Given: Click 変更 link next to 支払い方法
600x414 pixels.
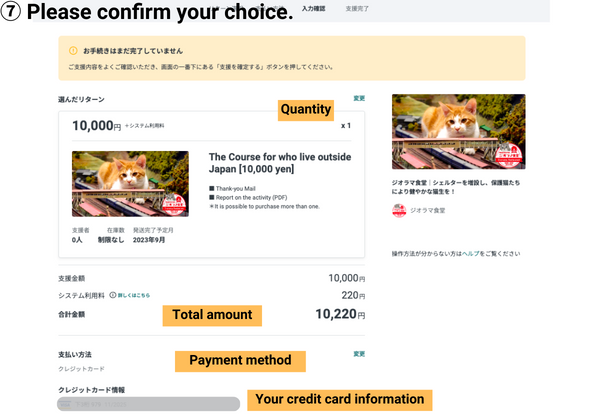Looking at the screenshot, I should [x=359, y=354].
